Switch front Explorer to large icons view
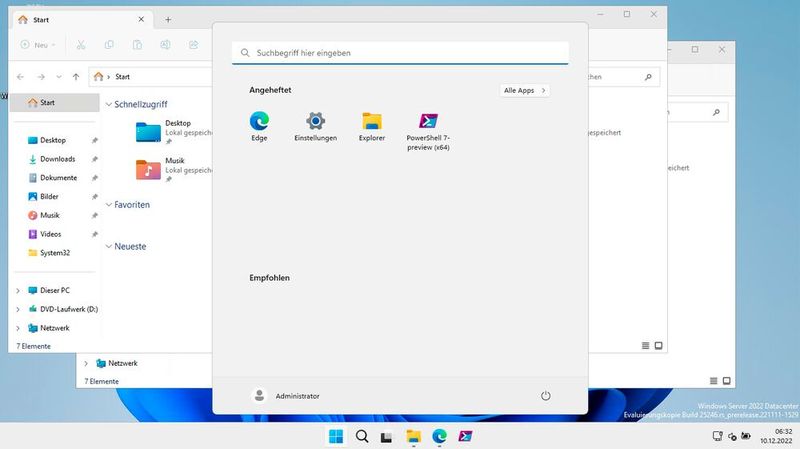Viewport: 800px width, 449px height. click(659, 346)
